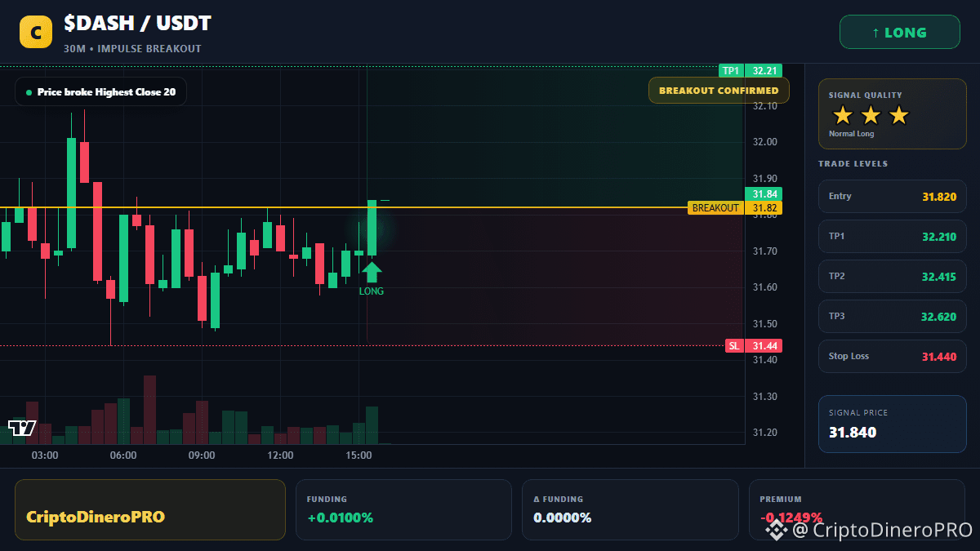The height and width of the screenshot is (551, 980).
Task: Click the 31.60 price axis label
Action: pos(765,287)
